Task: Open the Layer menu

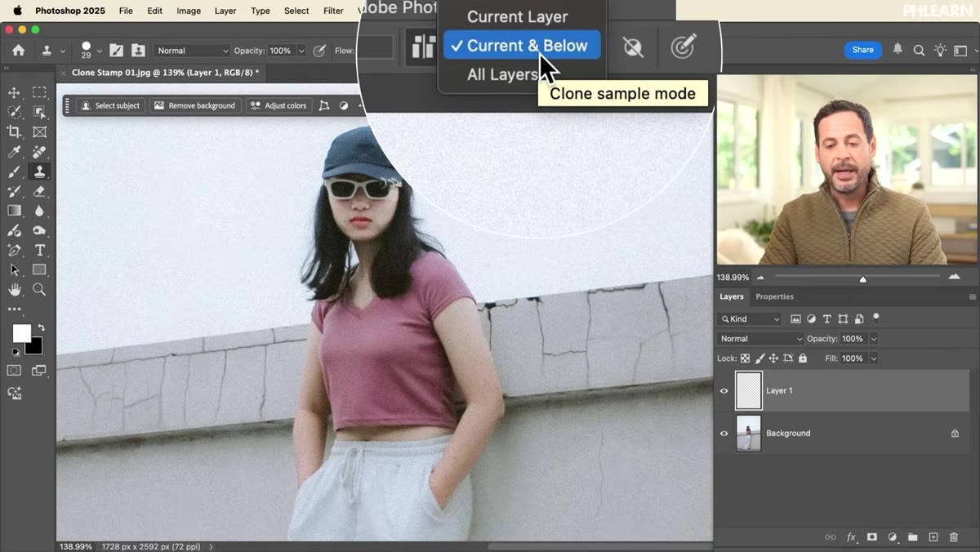Action: (225, 11)
